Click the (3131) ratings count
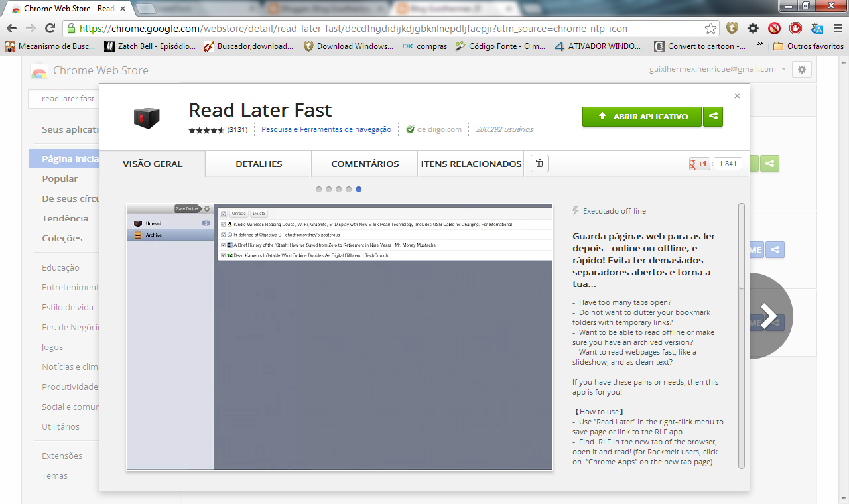This screenshot has height=504, width=849. [237, 130]
